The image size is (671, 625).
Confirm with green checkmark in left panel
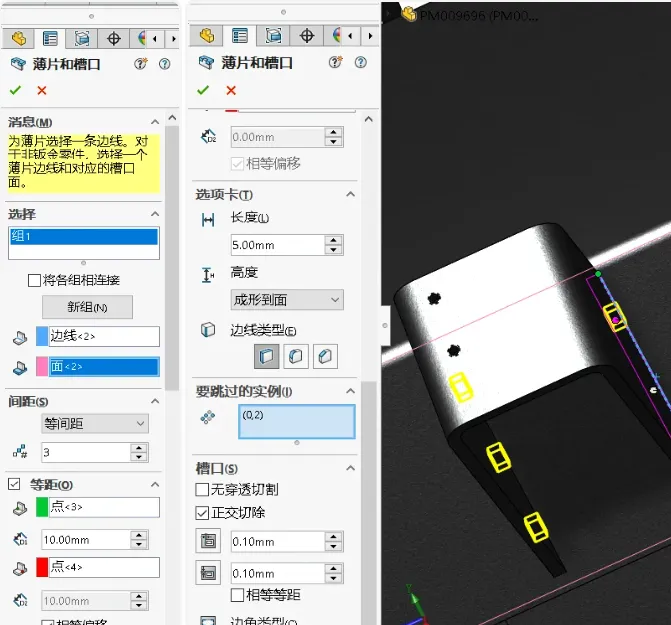[x=15, y=90]
